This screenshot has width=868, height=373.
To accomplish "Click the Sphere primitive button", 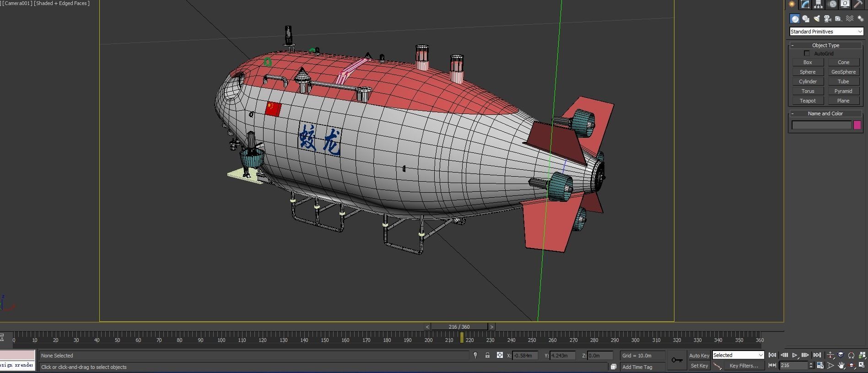I will click(808, 72).
